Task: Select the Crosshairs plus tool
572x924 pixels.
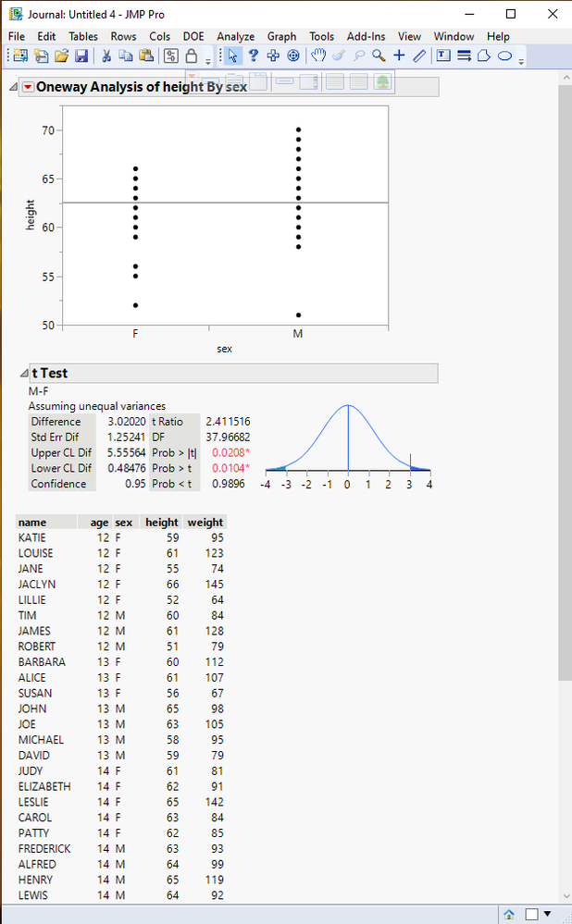Action: (x=399, y=56)
